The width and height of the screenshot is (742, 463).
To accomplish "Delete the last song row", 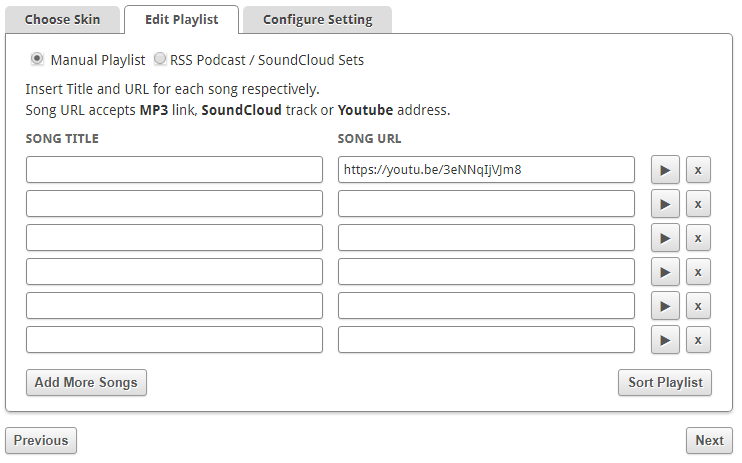I will pos(698,340).
